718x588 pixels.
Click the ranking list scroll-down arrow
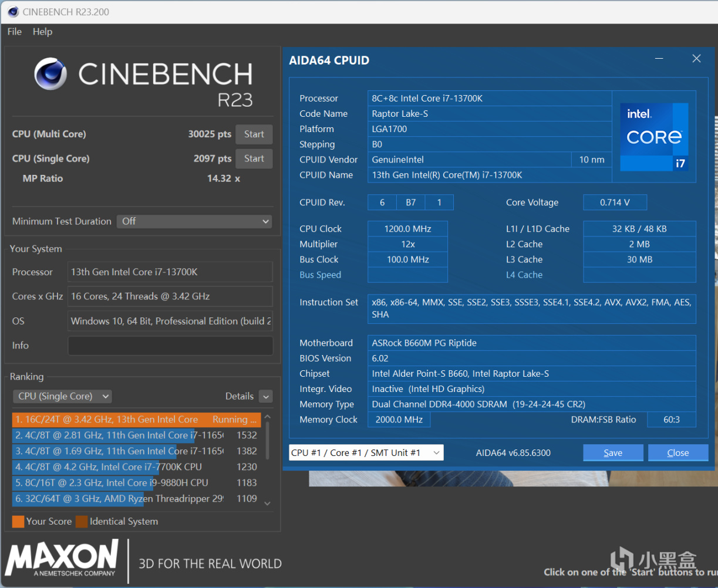pyautogui.click(x=268, y=503)
